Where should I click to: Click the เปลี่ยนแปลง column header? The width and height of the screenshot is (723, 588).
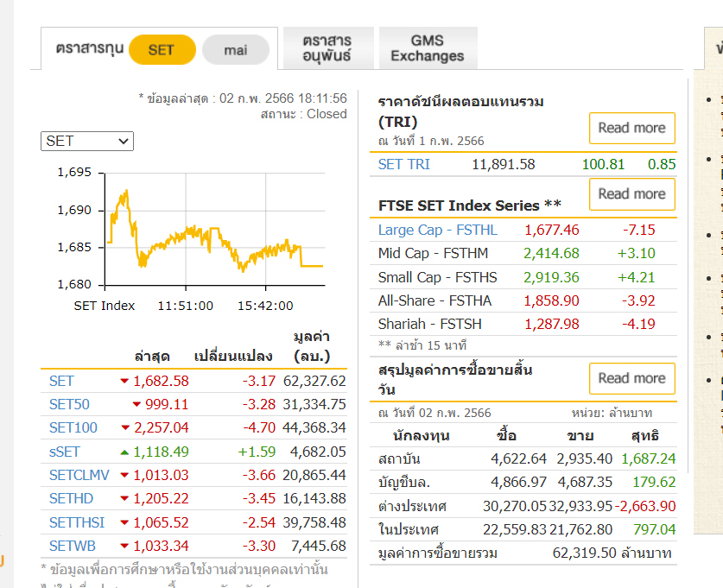pos(233,356)
